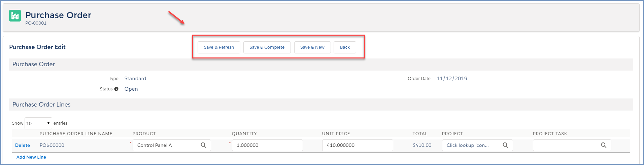Select the Unit Price input field

coord(357,145)
